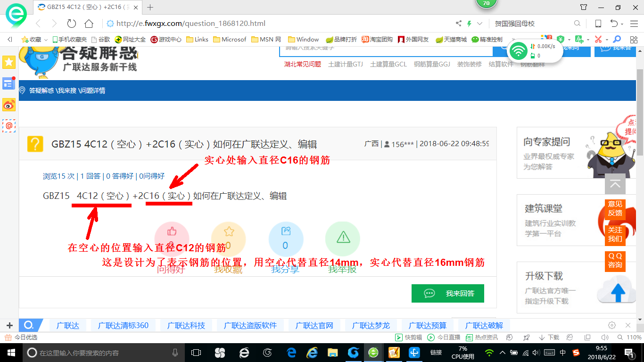Click the back-to-top arrow icon
The image size is (644, 362).
tap(615, 184)
